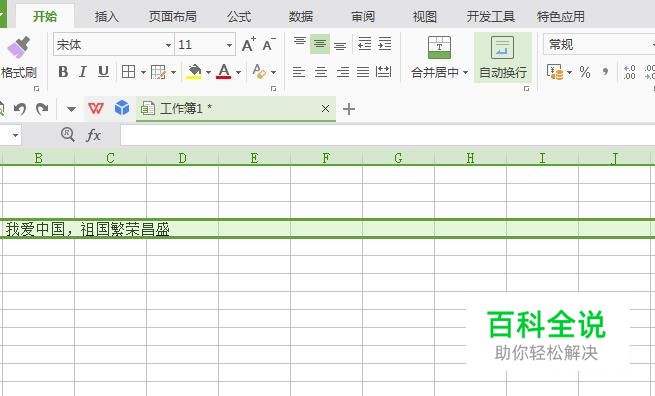Open the borders dropdown arrow

[143, 73]
